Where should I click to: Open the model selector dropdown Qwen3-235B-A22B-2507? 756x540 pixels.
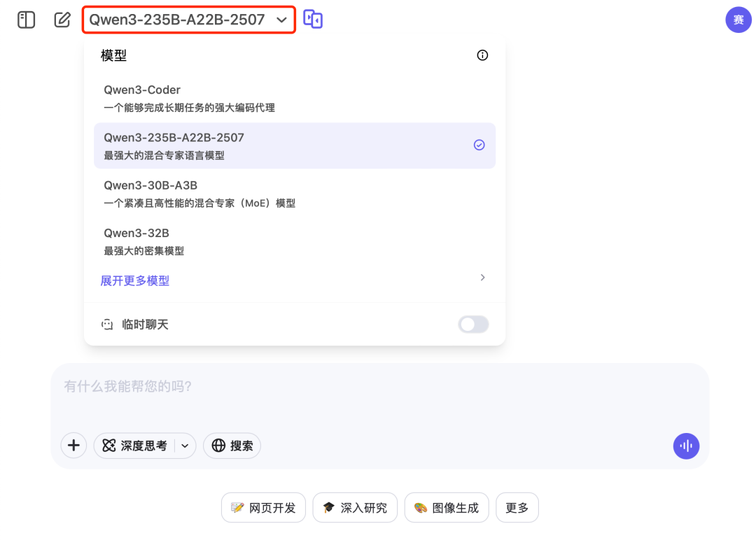188,20
